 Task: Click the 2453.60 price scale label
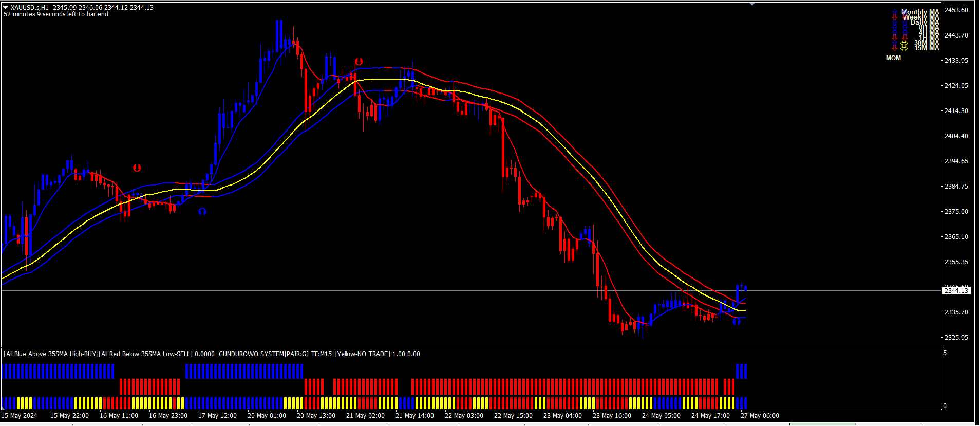tap(956, 10)
